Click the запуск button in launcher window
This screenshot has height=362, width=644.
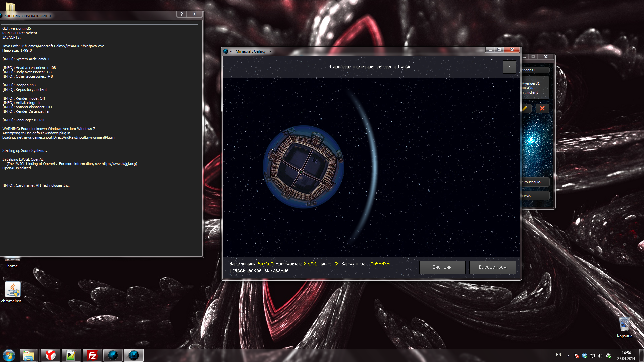pyautogui.click(x=535, y=195)
